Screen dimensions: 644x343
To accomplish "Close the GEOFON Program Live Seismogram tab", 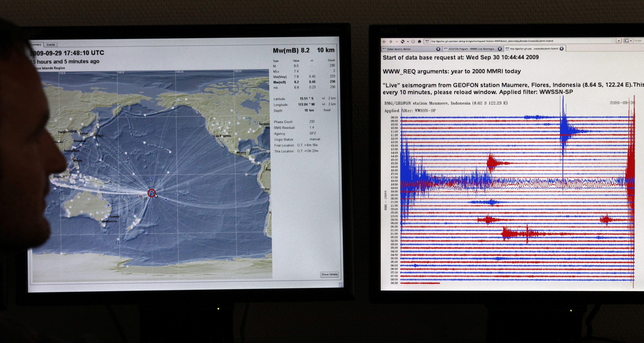I will click(x=500, y=49).
